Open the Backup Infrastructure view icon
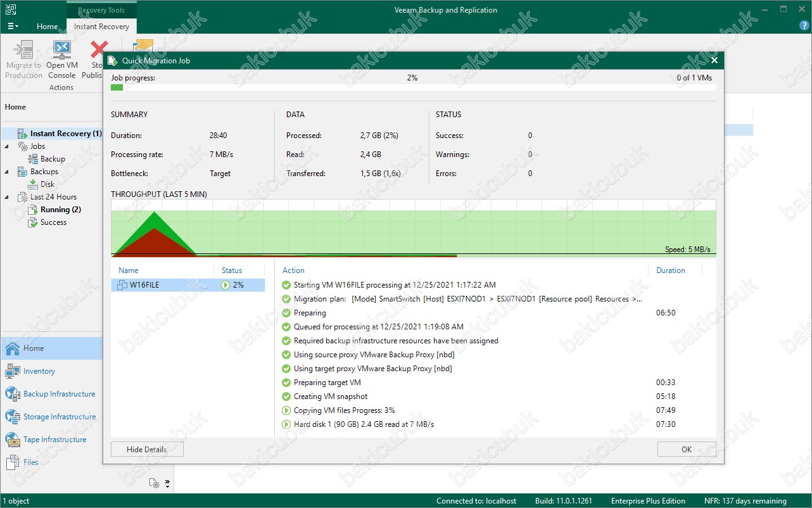The width and height of the screenshot is (812, 508). 13,394
